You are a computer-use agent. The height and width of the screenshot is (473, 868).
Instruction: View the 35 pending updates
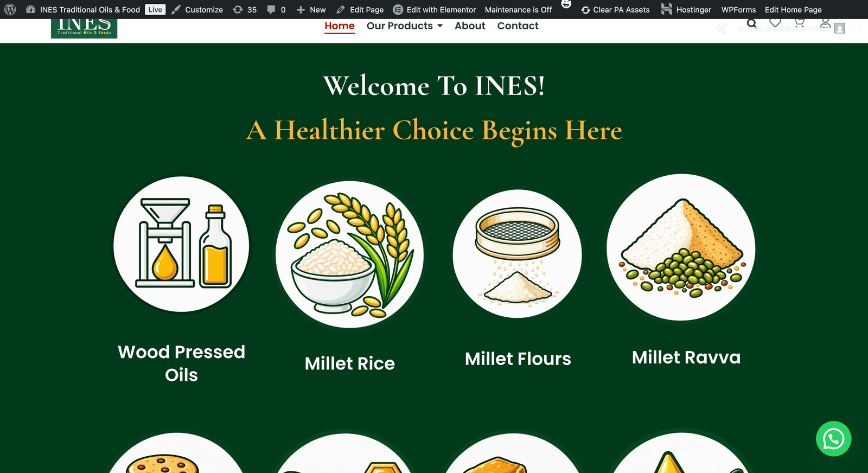pos(245,10)
